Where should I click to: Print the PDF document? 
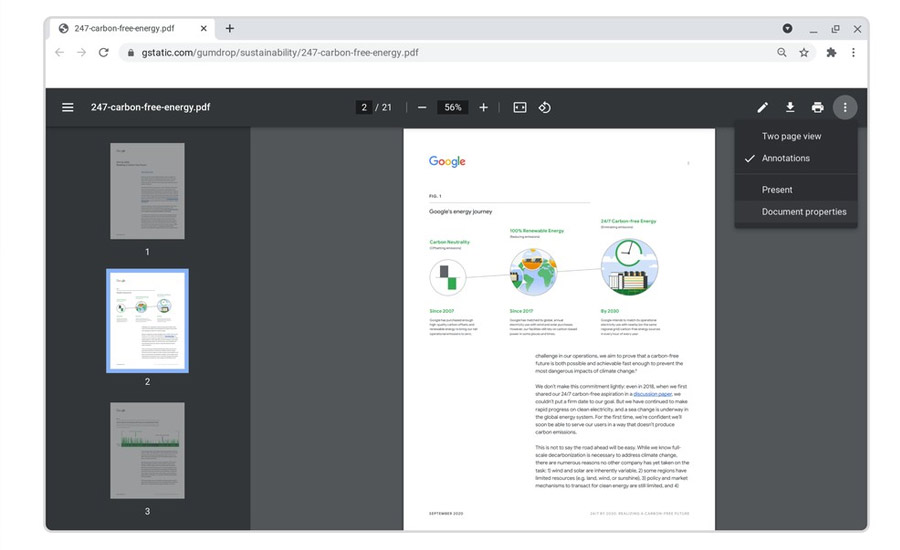[817, 107]
